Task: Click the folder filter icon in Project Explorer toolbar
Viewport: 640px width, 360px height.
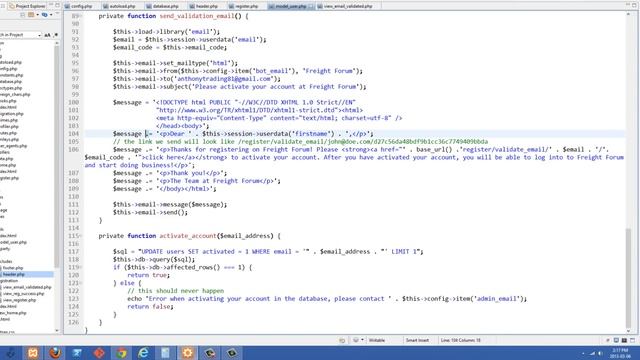Action: click(x=31, y=15)
